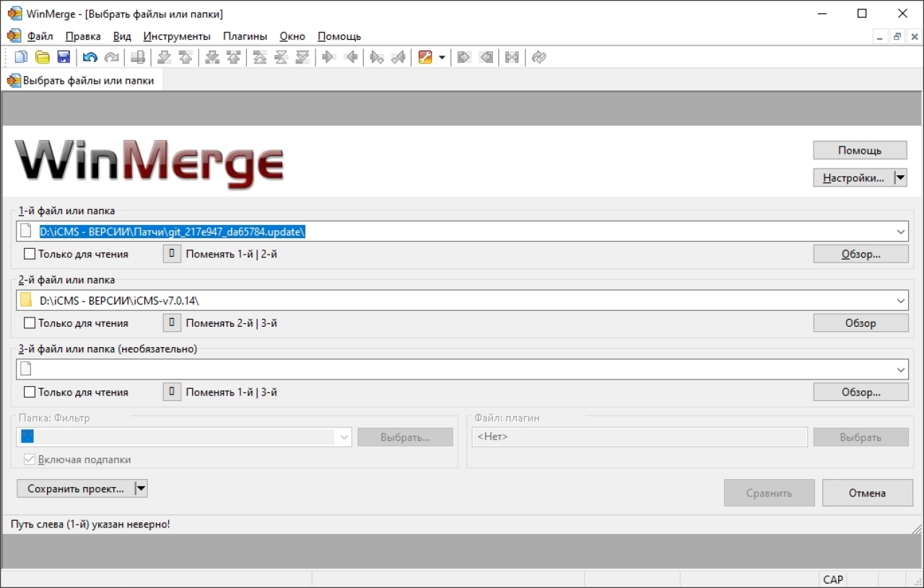Open the Файл menu

tap(40, 36)
